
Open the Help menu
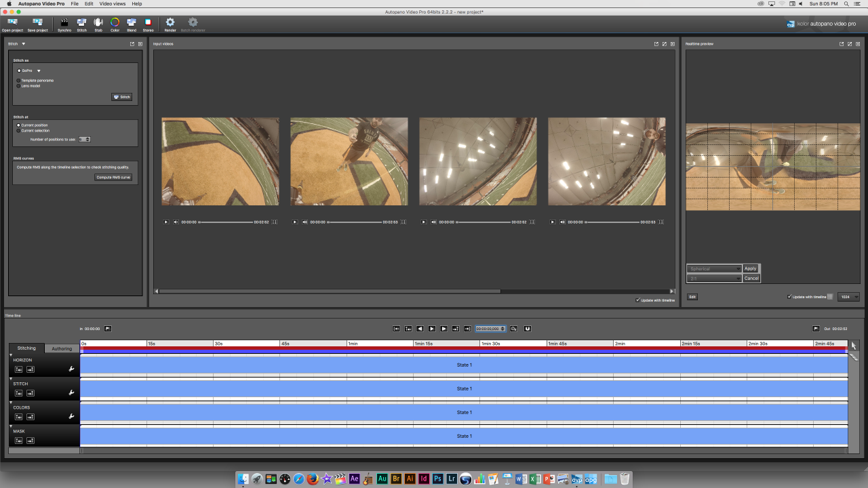137,3
